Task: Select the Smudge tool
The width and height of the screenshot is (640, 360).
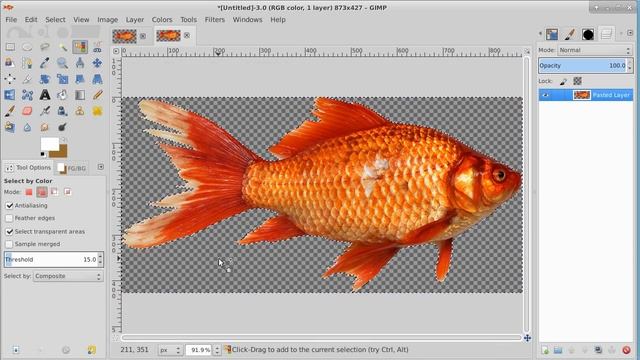Action: click(45, 127)
